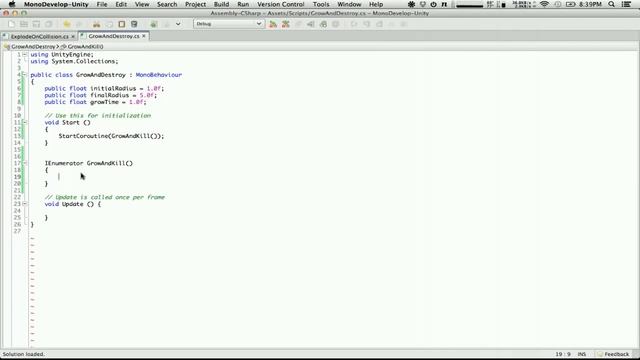Click the MonoBehaviour base class name
The height and width of the screenshot is (360, 640).
pos(159,75)
